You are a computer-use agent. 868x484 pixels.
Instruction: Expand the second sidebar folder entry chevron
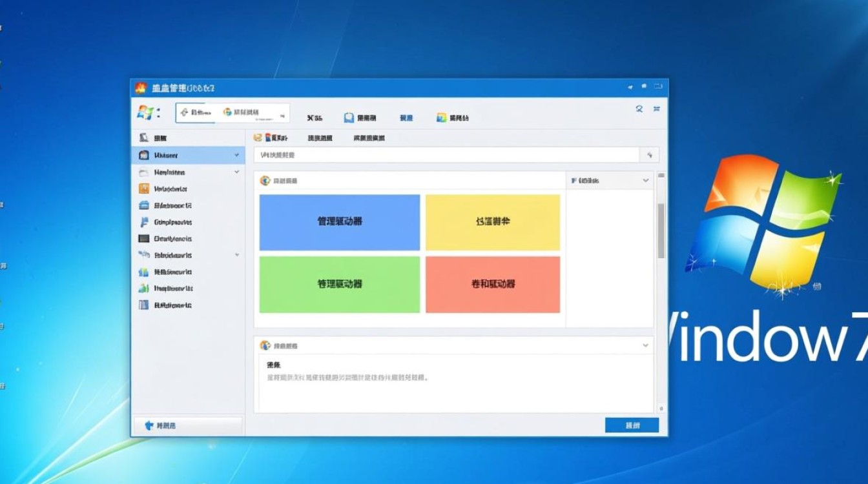pos(236,172)
